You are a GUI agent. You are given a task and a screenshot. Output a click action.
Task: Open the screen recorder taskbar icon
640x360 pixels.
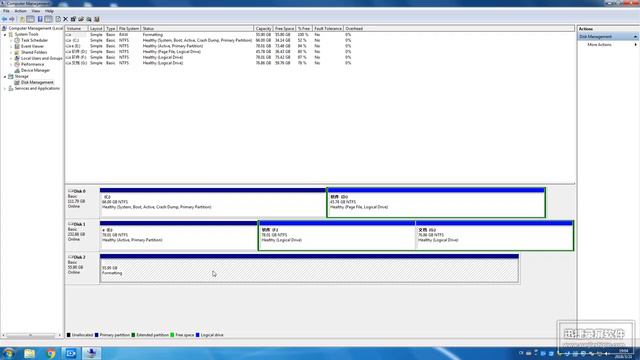[x=71, y=353]
